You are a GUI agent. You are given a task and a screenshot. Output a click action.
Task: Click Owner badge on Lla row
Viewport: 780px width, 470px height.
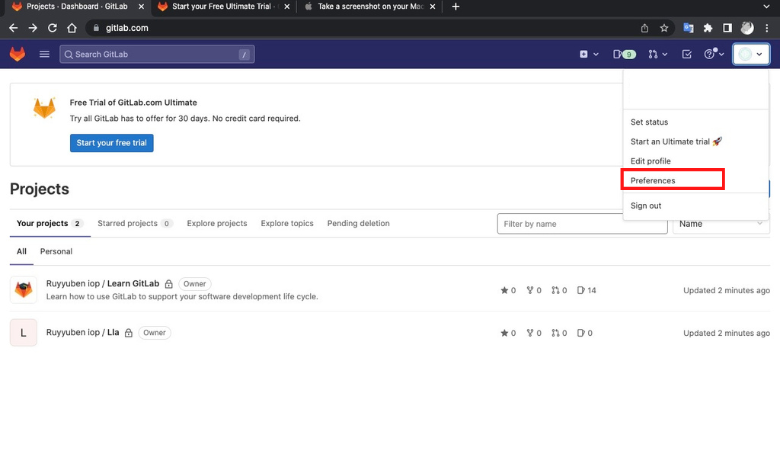154,332
